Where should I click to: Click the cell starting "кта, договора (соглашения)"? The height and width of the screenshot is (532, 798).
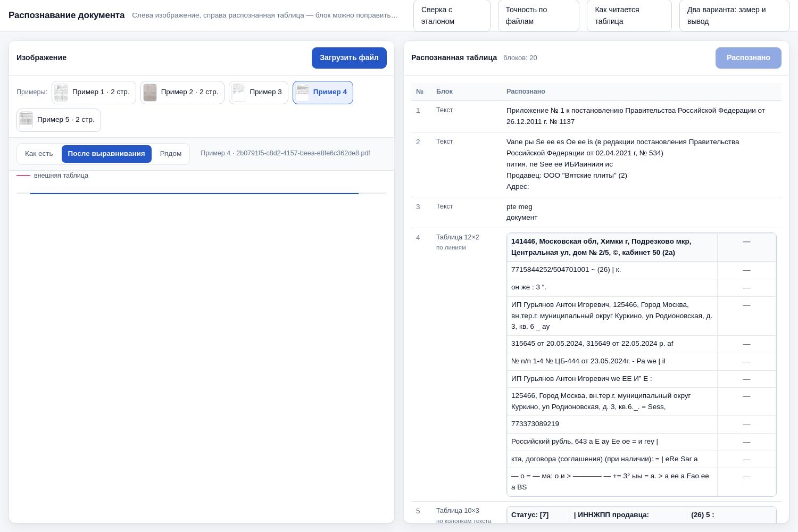tap(612, 460)
